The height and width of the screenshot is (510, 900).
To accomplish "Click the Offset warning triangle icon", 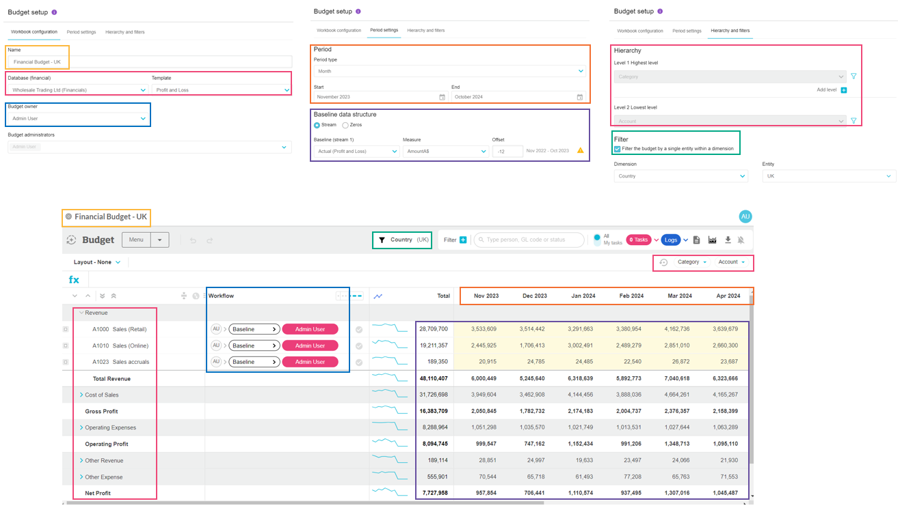I will pyautogui.click(x=580, y=151).
